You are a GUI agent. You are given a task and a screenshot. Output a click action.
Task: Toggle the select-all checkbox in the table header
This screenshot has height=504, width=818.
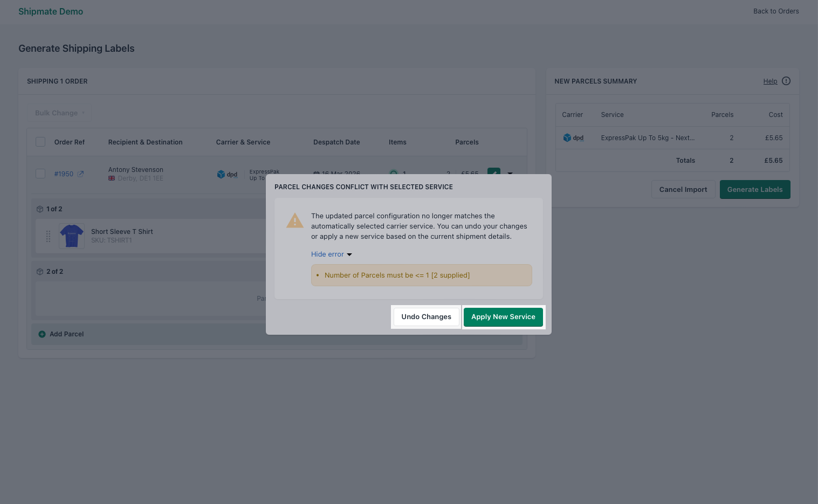[x=40, y=141]
